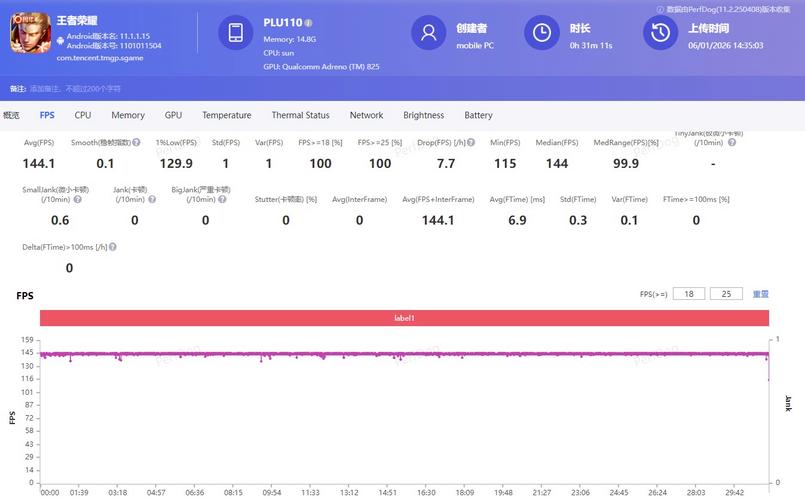Click the duration text 0h 31m 11s
The height and width of the screenshot is (500, 805).
point(591,45)
